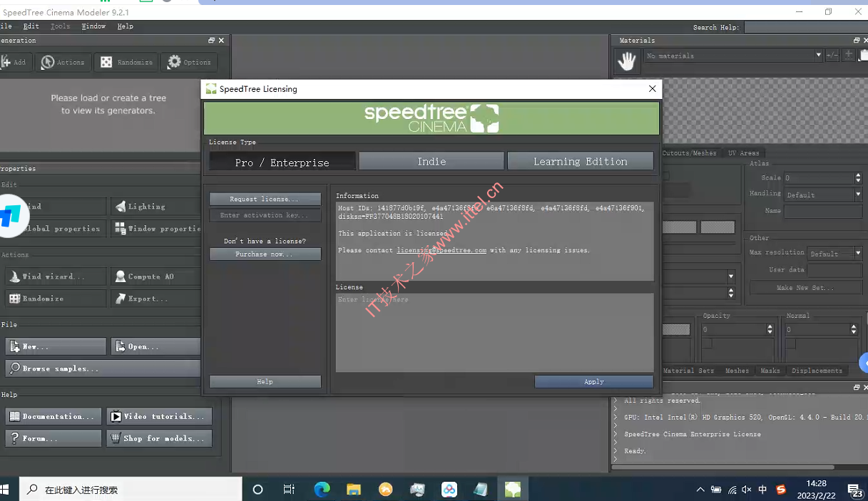
Task: Switch to the Displacements tab
Action: (817, 371)
